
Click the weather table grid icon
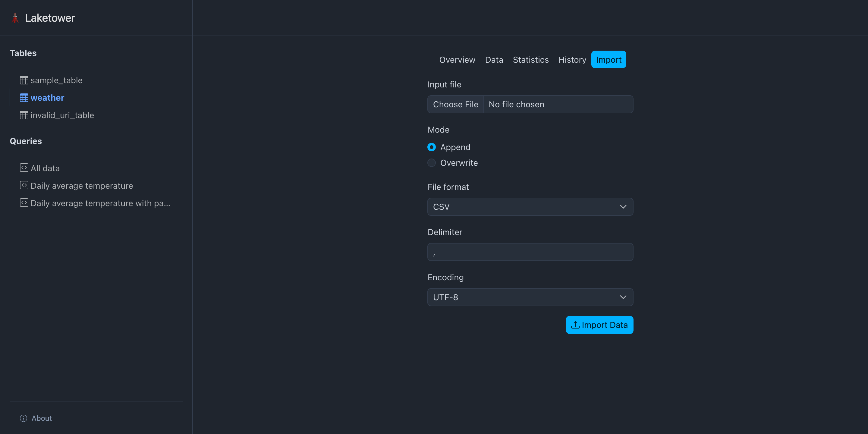click(24, 97)
